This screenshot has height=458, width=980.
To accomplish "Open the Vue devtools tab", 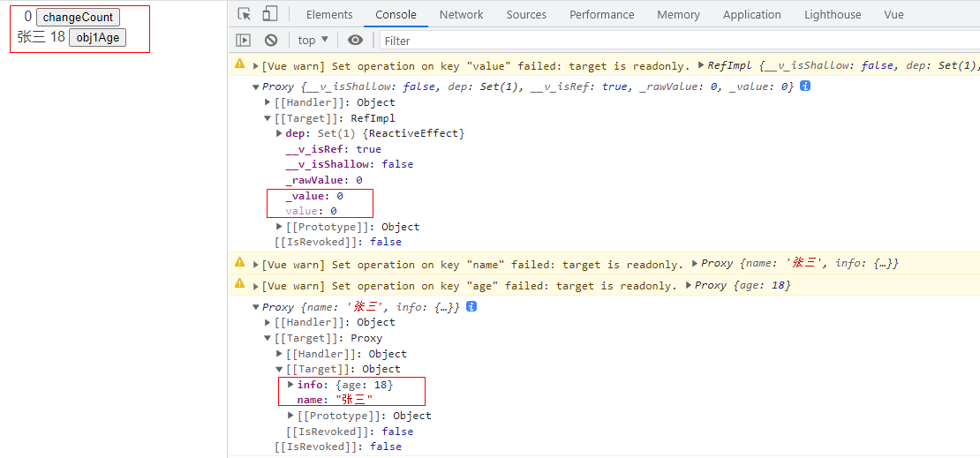I will (x=893, y=14).
